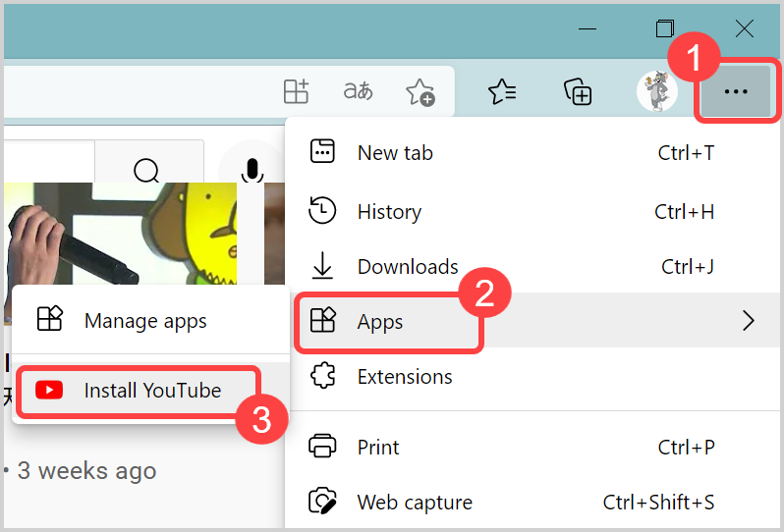
Task: Choose Print from the menu
Action: tap(378, 447)
